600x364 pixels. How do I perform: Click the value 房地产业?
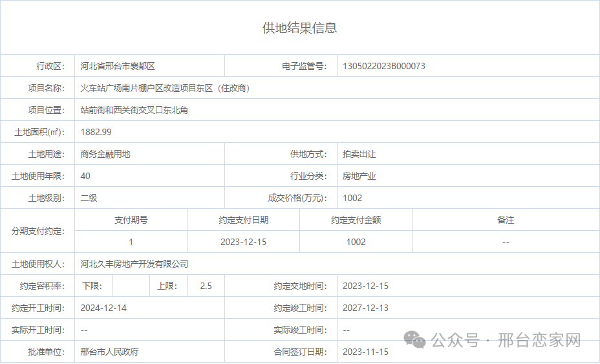tap(359, 176)
